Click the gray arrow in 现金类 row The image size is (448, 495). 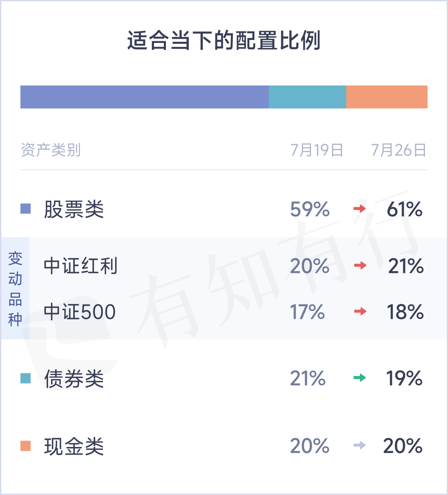pos(360,446)
